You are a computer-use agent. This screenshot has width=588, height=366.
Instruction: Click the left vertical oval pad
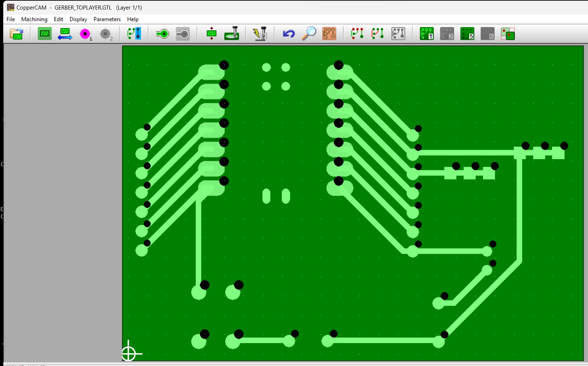point(266,196)
